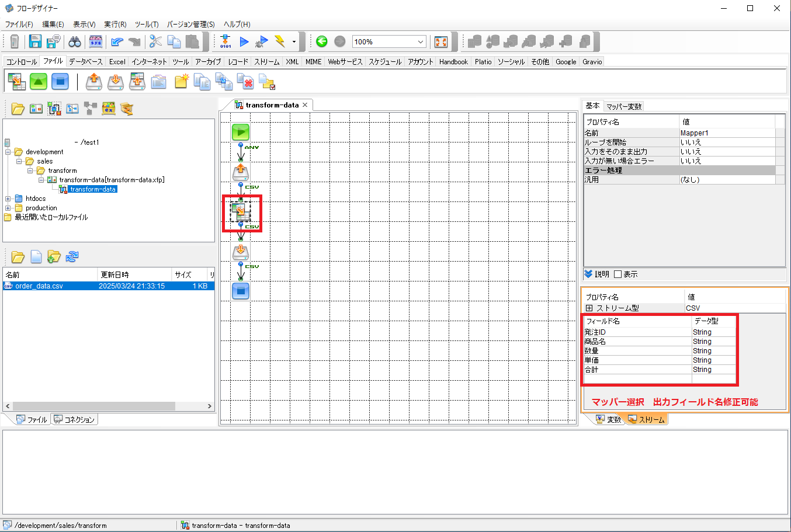Open the system variables 'sys' icon
Viewport: 791px width, 532px height.
[96, 41]
